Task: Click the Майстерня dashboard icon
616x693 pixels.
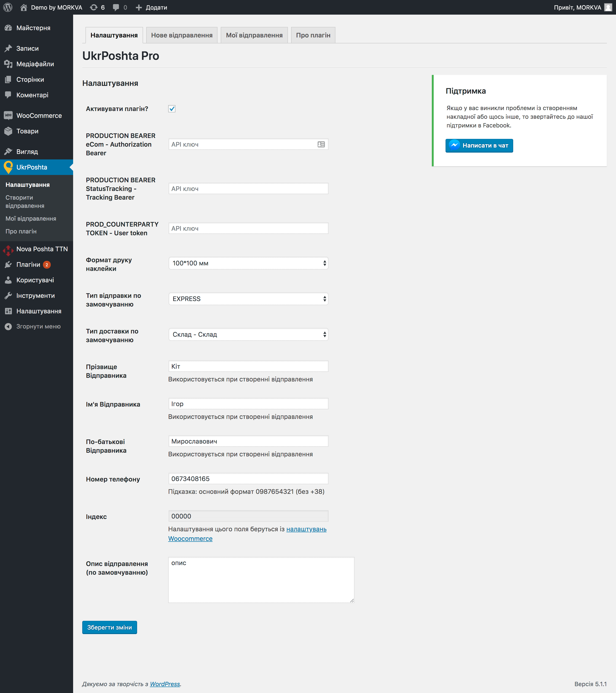Action: [x=8, y=28]
